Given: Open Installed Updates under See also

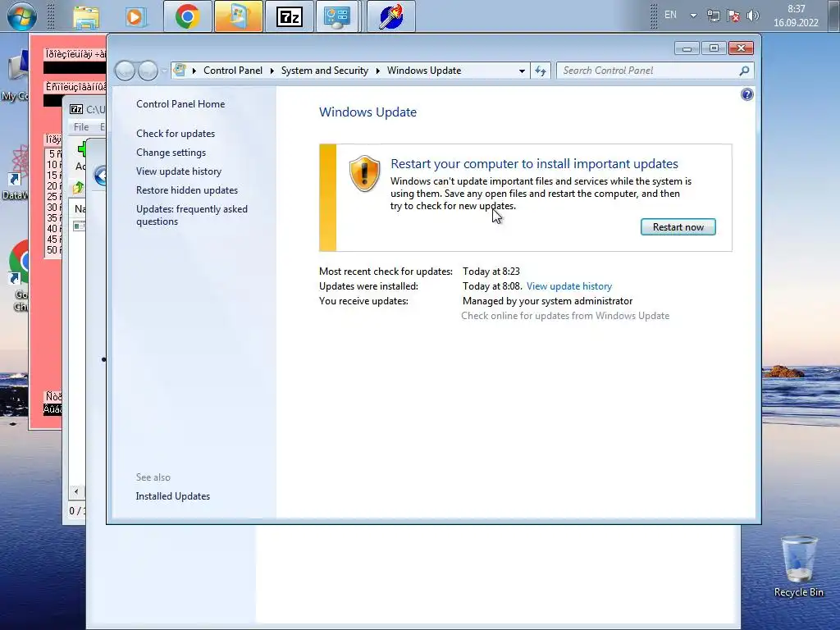Looking at the screenshot, I should [x=172, y=496].
